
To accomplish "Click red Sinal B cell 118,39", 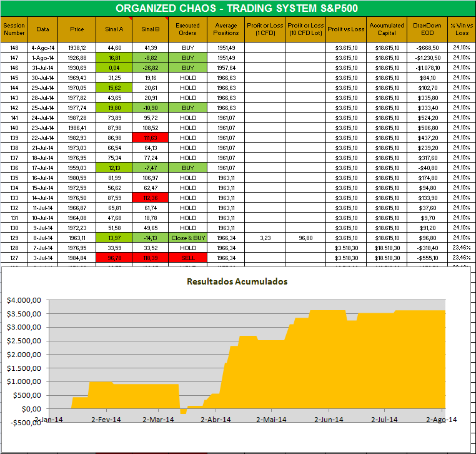I will pos(151,258).
